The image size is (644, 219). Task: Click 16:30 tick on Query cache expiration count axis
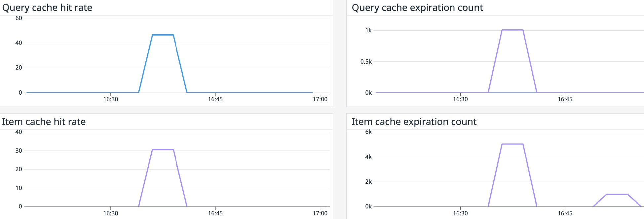460,99
